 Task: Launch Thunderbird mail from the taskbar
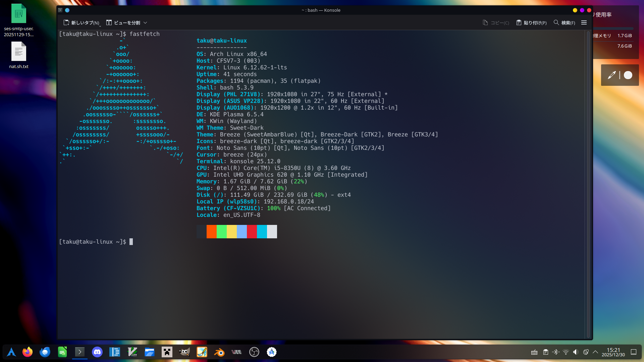click(x=45, y=352)
